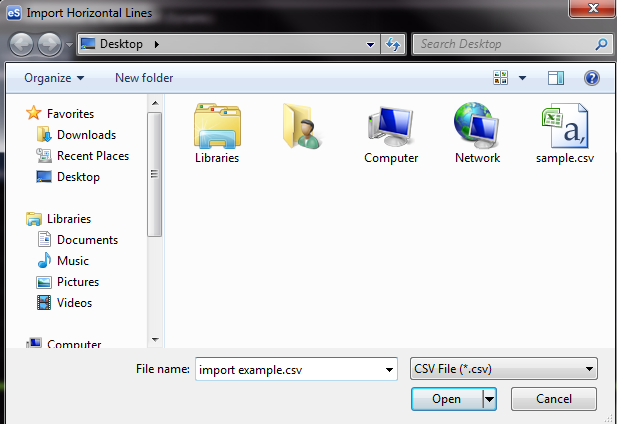Viewport: 617px width, 424px height.
Task: Click the New folder button
Action: [144, 78]
